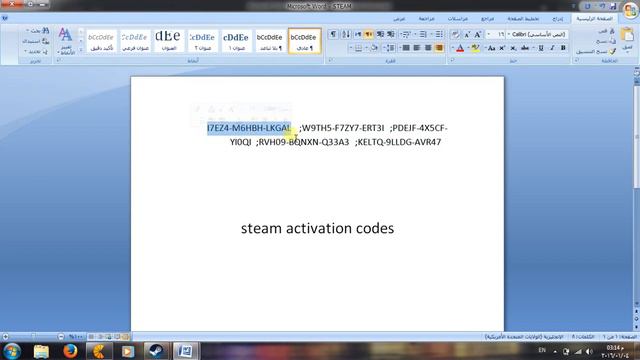Viewport: 640px width, 360px height.
Task: Click the large Paste clipboard icon
Action: coord(627,35)
